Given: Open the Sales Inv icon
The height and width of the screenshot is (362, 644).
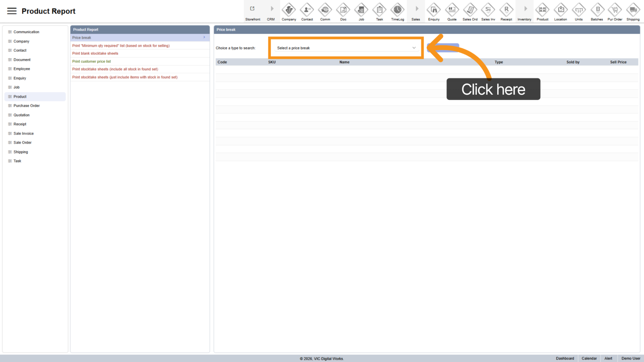Looking at the screenshot, I should click(x=488, y=10).
